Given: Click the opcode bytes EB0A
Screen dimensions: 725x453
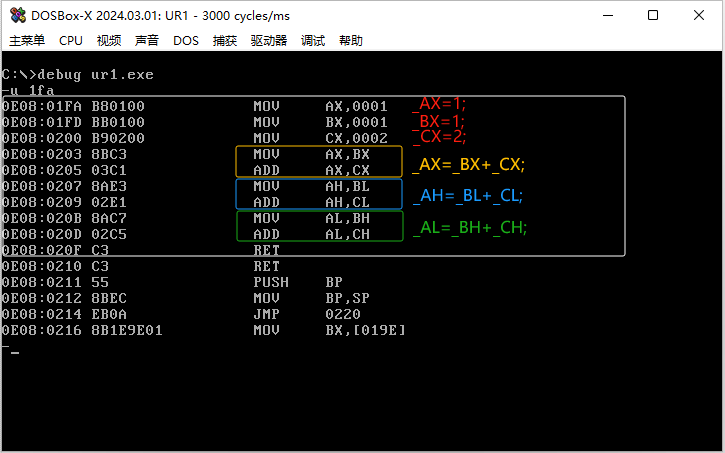Looking at the screenshot, I should point(109,314).
